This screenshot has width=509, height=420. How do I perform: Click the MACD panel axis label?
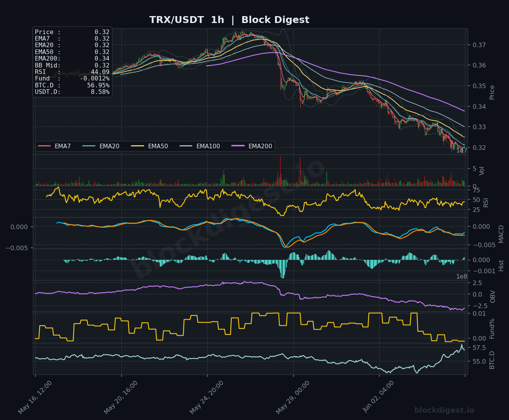point(501,234)
